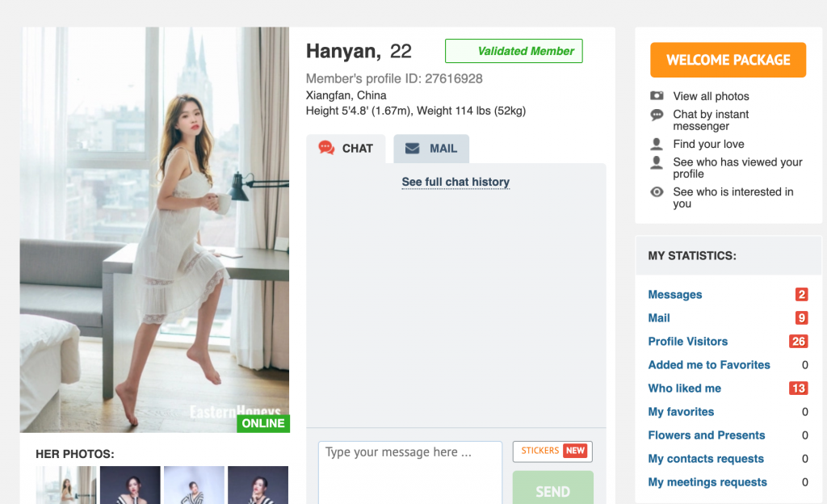
Task: Click eye icon for who is interested
Action: point(657,192)
